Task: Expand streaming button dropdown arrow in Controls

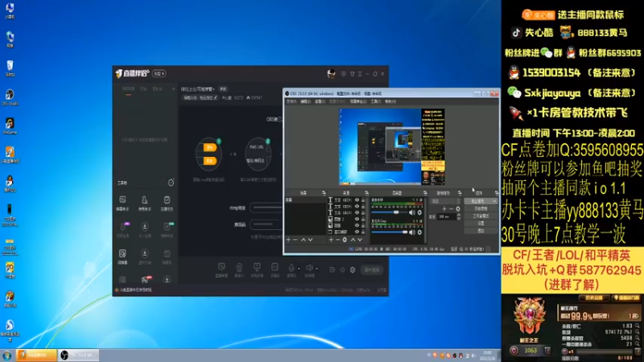Action: pyautogui.click(x=494, y=201)
